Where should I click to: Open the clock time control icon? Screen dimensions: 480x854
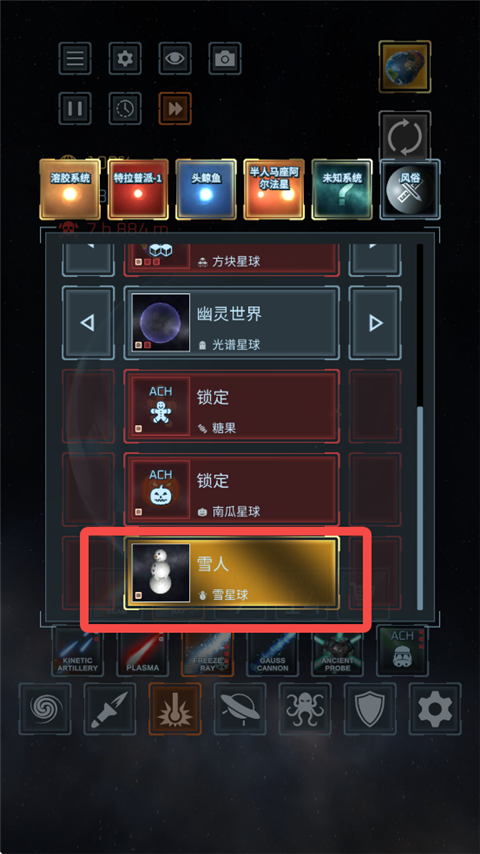click(125, 108)
